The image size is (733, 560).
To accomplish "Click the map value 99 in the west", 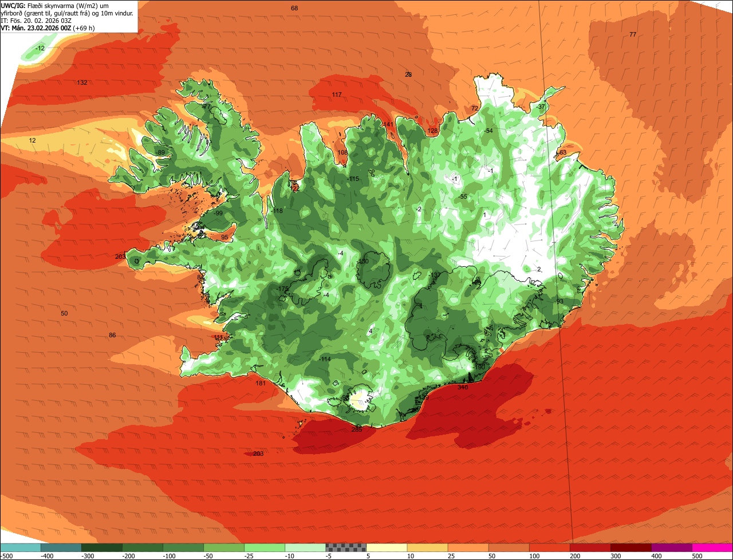I will click(x=219, y=213).
